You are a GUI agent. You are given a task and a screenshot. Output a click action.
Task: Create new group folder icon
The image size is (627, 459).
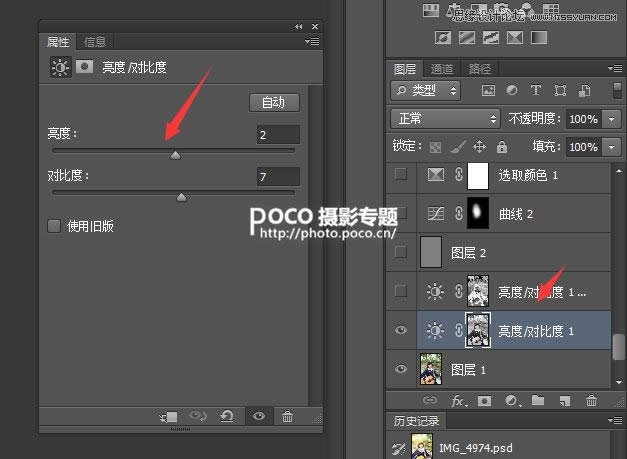[538, 400]
